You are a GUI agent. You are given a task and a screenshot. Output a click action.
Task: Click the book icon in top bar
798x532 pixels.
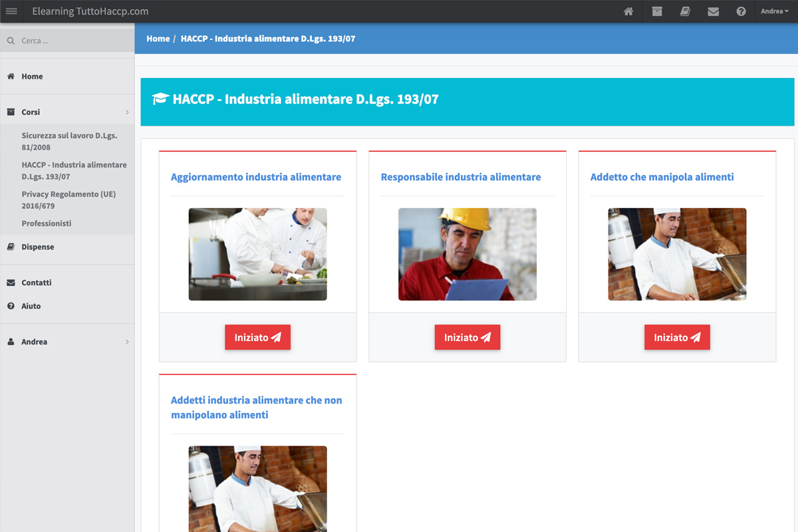click(685, 11)
